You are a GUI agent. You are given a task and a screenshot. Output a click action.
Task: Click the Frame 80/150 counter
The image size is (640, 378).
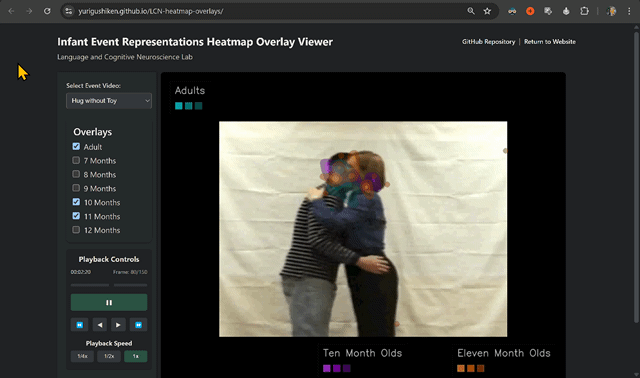coord(130,272)
